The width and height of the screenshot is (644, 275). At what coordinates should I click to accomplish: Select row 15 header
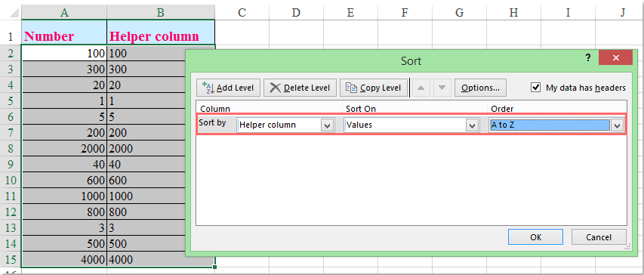11,260
